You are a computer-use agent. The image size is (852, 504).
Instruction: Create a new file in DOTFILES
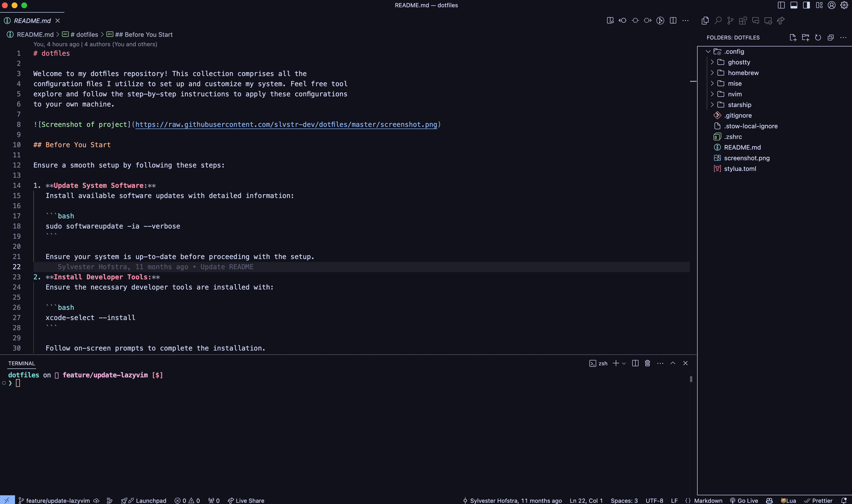pyautogui.click(x=792, y=37)
